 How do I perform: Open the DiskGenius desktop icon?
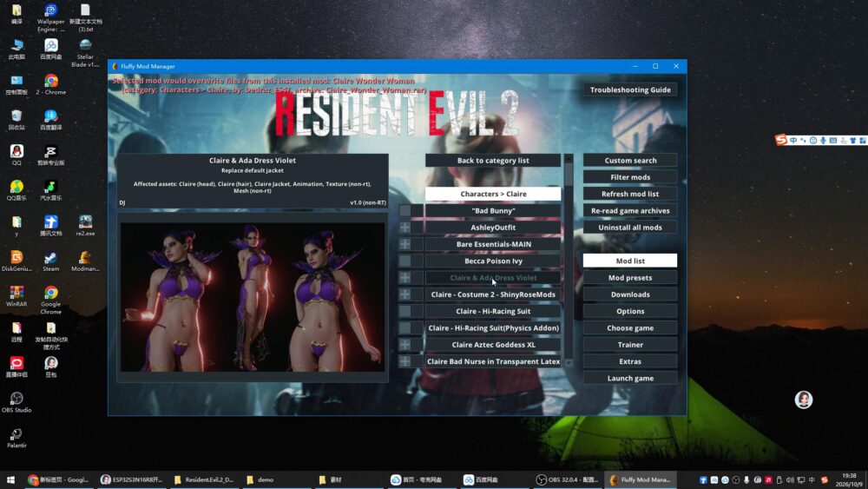tap(16, 261)
